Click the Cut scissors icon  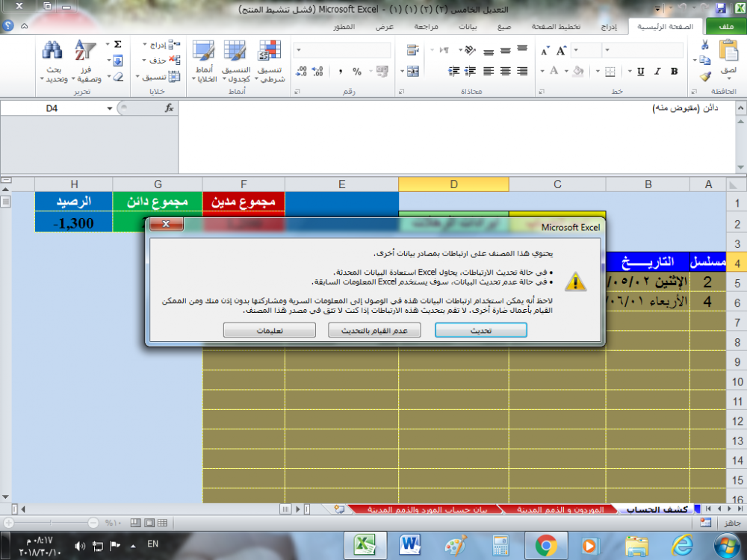[705, 45]
